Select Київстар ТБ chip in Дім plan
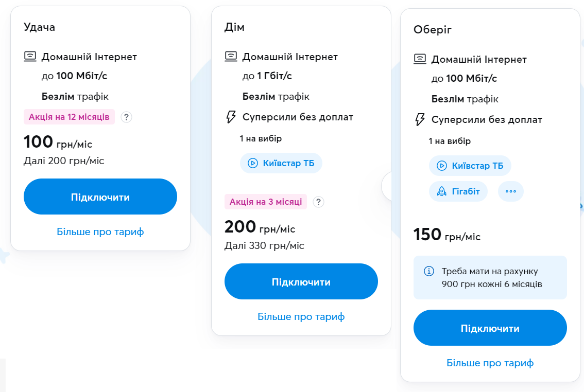Viewport: 584px width, 392px height. [281, 163]
